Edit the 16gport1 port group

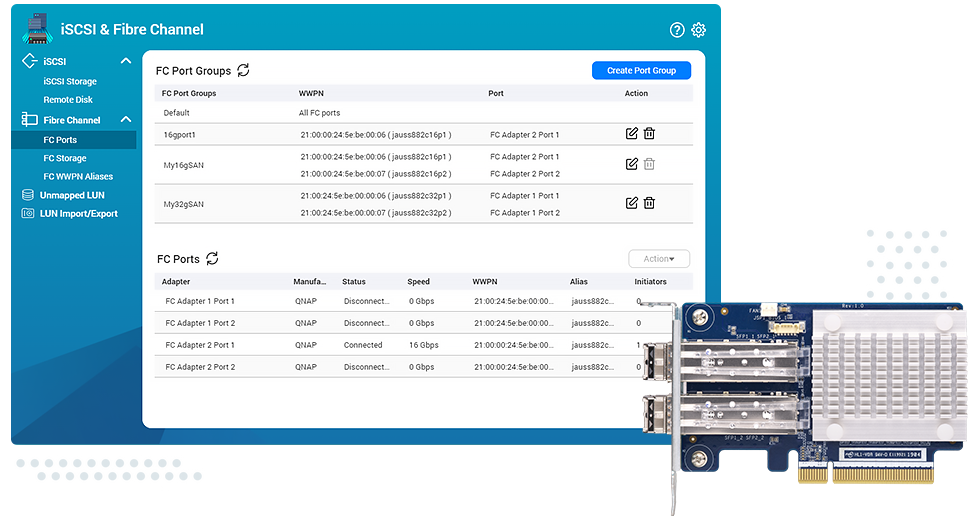(x=631, y=134)
